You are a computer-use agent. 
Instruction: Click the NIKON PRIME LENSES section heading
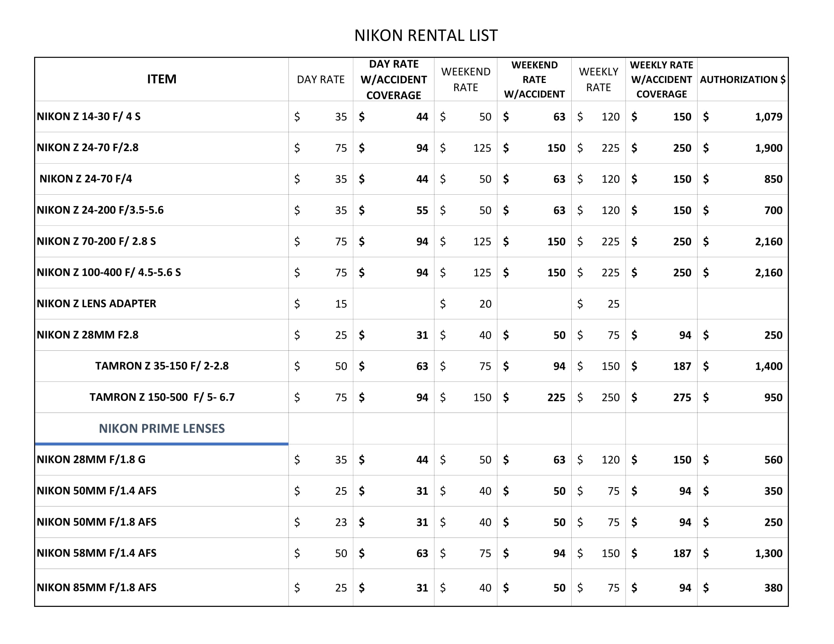(x=162, y=428)
